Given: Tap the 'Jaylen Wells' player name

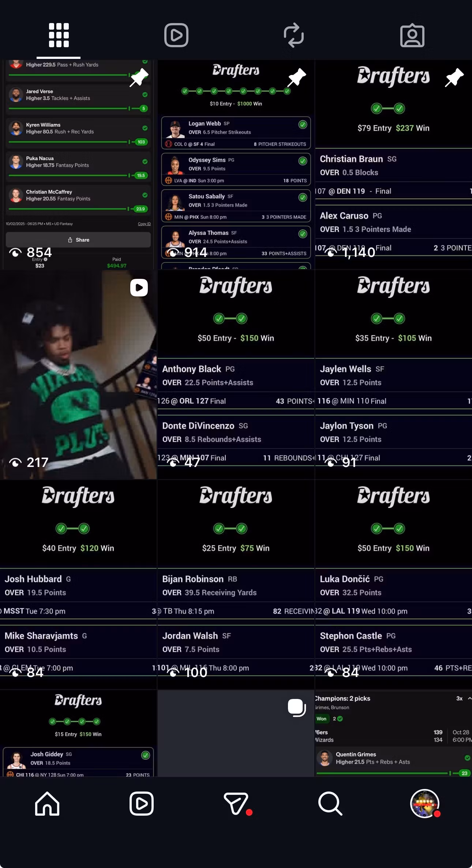Looking at the screenshot, I should click(346, 369).
